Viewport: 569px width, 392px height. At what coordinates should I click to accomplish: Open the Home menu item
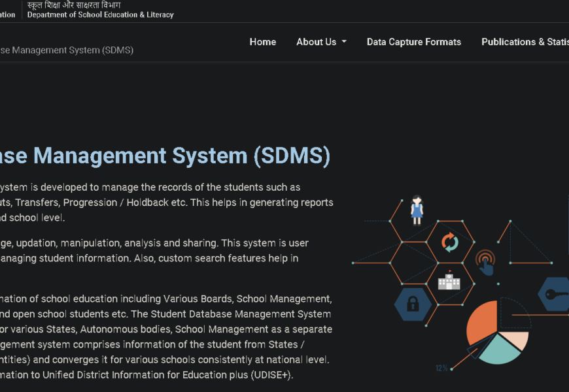pos(262,42)
